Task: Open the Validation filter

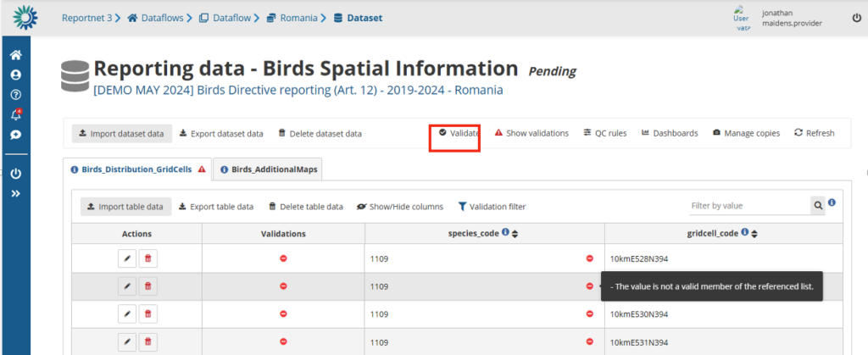Action: (492, 207)
